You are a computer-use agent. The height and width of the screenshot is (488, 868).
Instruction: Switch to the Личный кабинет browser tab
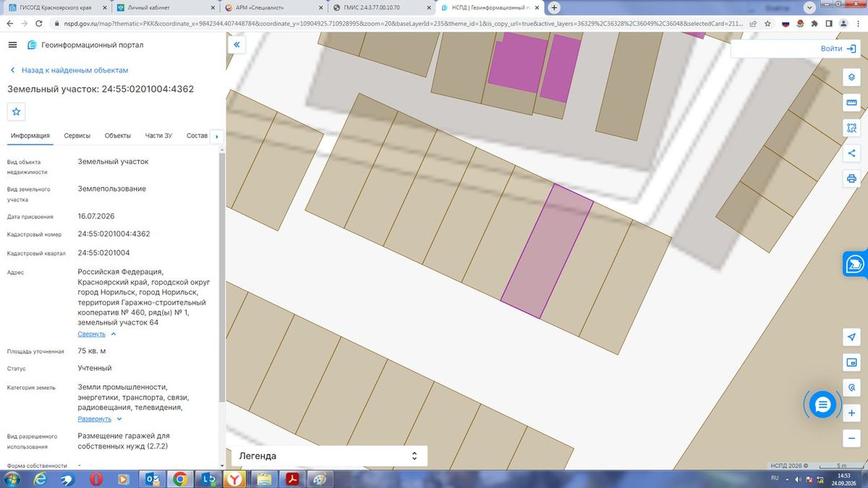coord(164,8)
